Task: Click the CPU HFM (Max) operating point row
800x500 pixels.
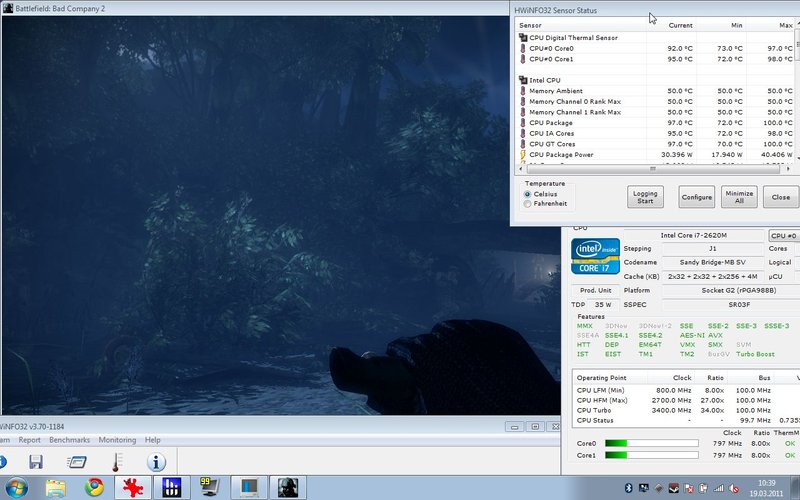Action: coord(686,401)
